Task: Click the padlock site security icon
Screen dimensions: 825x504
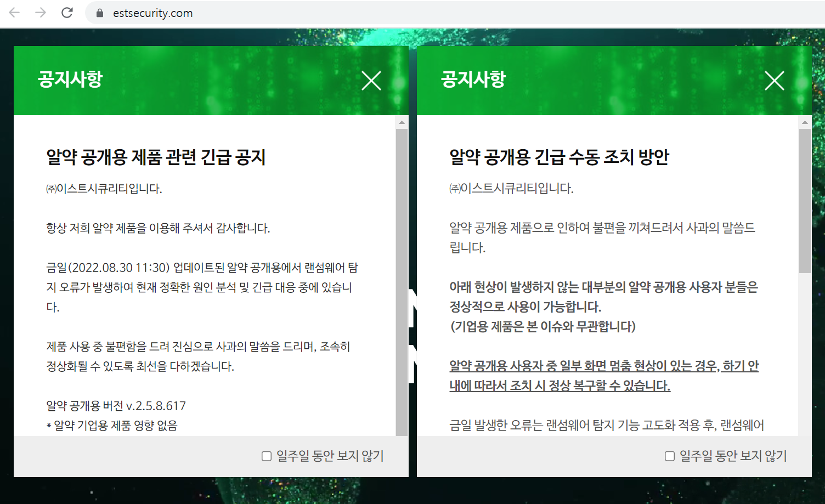Action: pyautogui.click(x=100, y=13)
